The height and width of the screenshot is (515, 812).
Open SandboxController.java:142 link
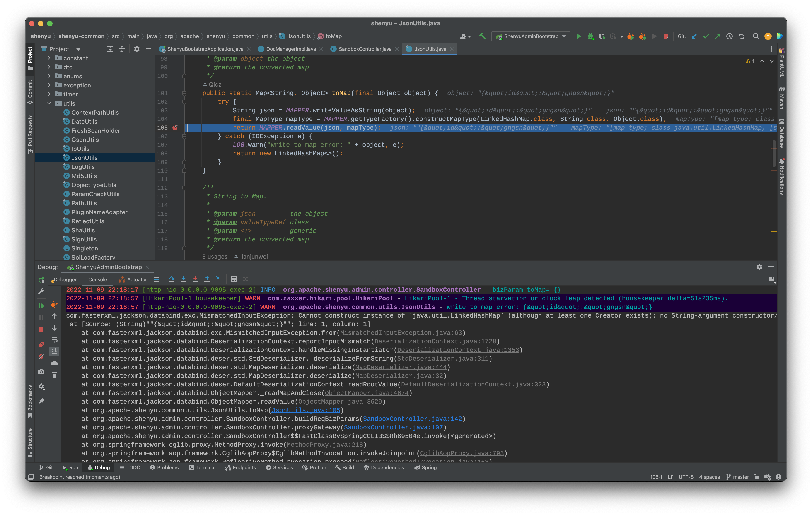click(412, 419)
